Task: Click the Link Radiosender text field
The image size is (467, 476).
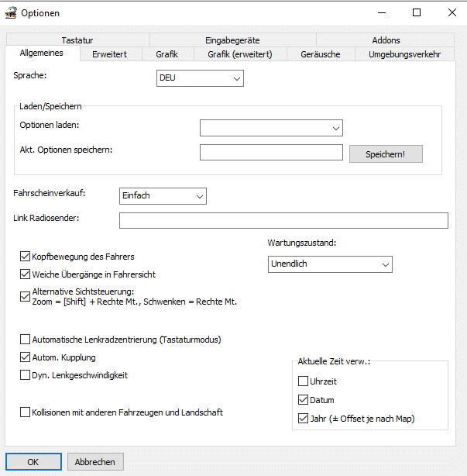Action: [283, 221]
